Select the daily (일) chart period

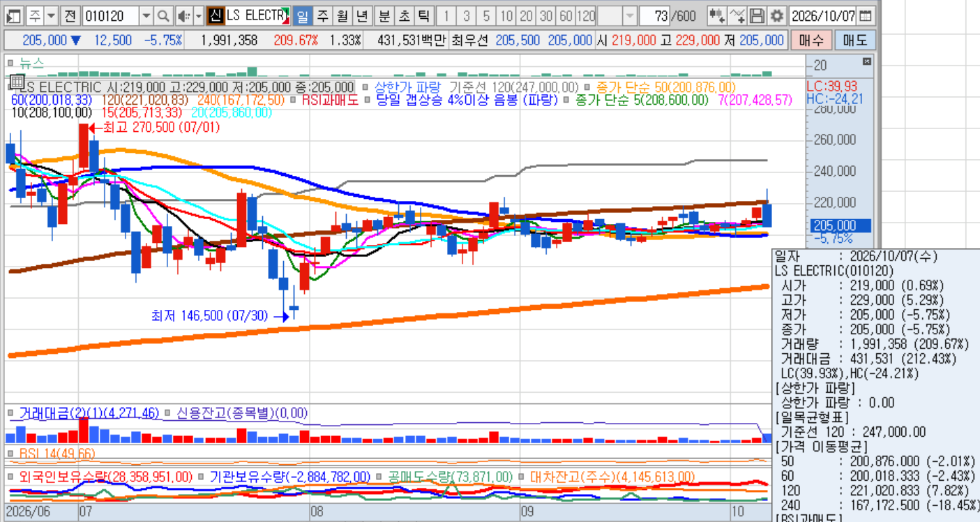pyautogui.click(x=303, y=15)
